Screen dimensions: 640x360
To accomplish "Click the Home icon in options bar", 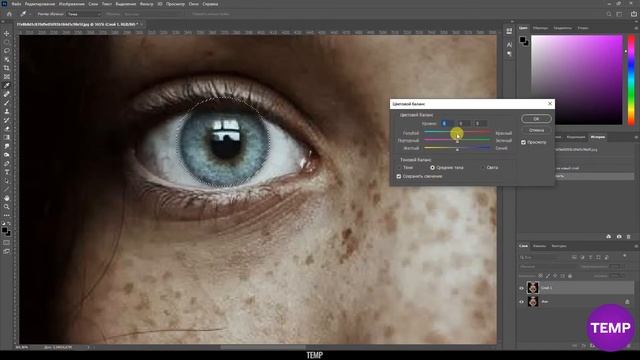I will 9,14.
